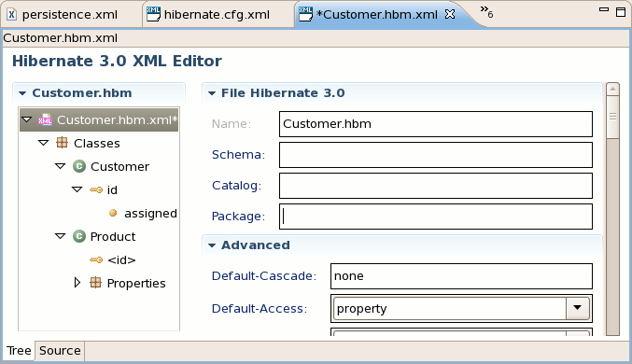Screen dimensions: 632x364
Task: Select the Classes folder grid icon
Action: point(62,143)
